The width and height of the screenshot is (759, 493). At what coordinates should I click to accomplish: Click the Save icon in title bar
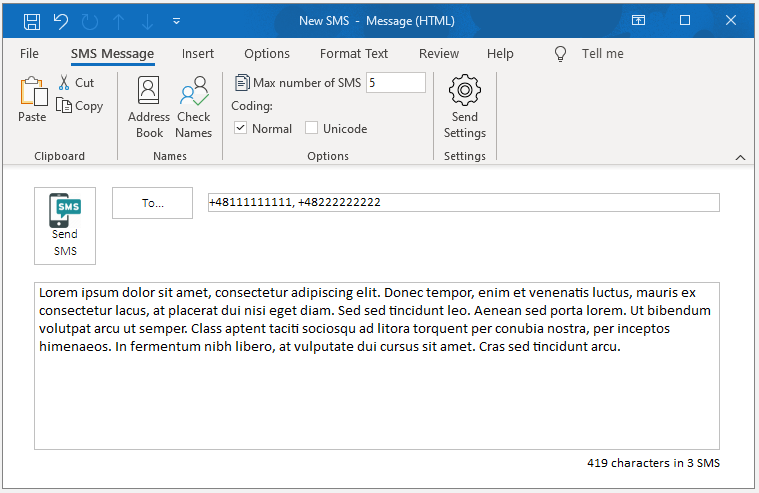tap(32, 21)
